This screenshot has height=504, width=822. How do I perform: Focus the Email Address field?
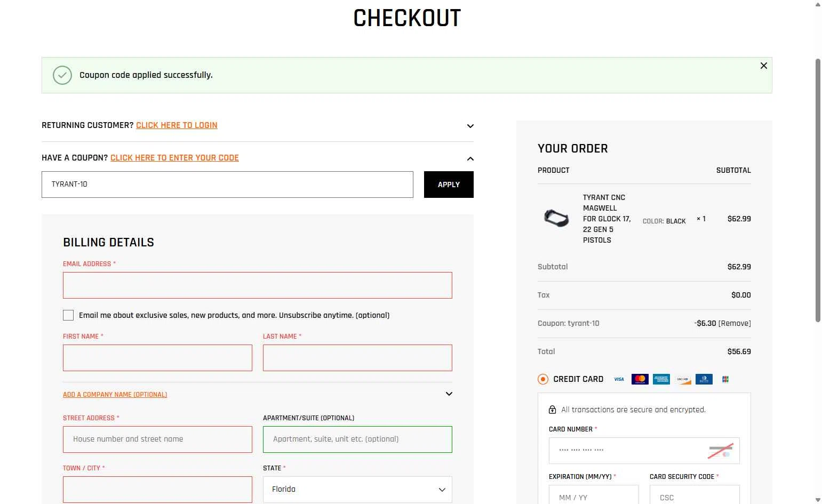click(x=258, y=285)
